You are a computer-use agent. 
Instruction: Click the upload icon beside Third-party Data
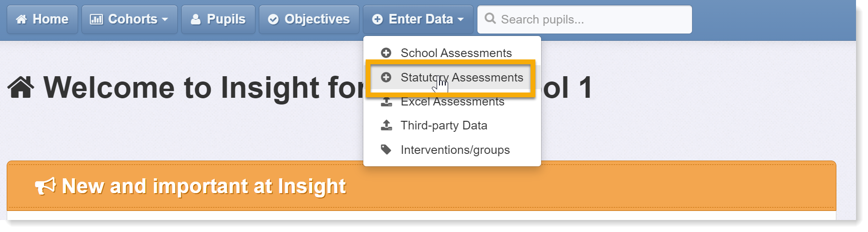pos(386,125)
